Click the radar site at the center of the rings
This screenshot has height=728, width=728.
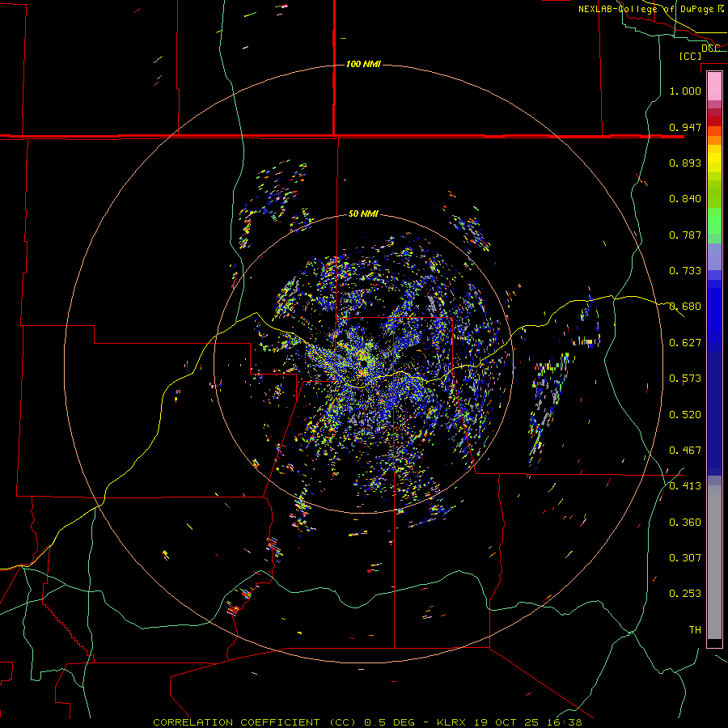tap(363, 364)
